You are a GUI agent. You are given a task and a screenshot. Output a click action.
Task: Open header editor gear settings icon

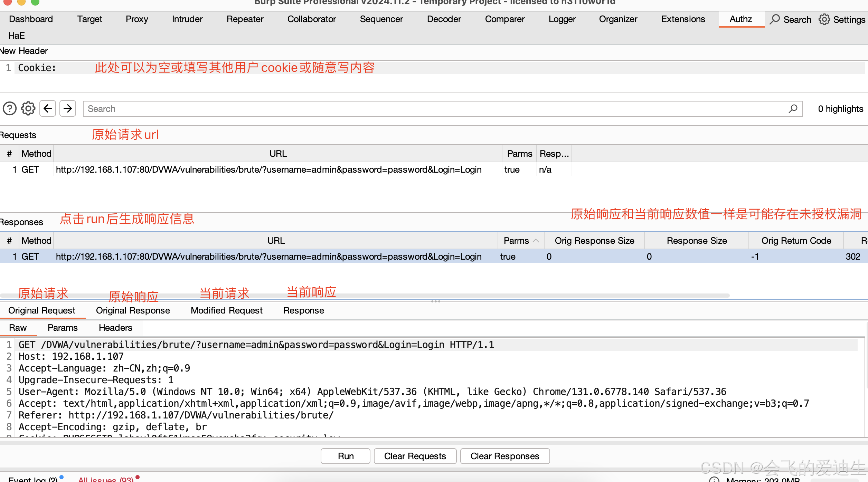pos(28,109)
